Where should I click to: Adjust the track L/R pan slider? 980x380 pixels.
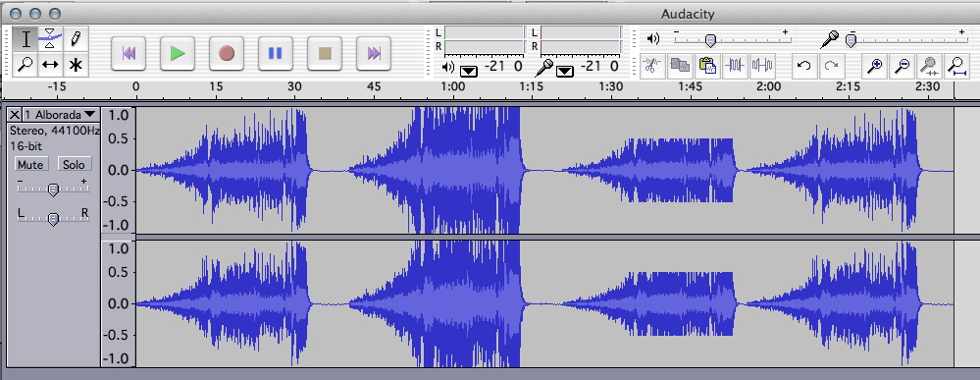(x=53, y=218)
